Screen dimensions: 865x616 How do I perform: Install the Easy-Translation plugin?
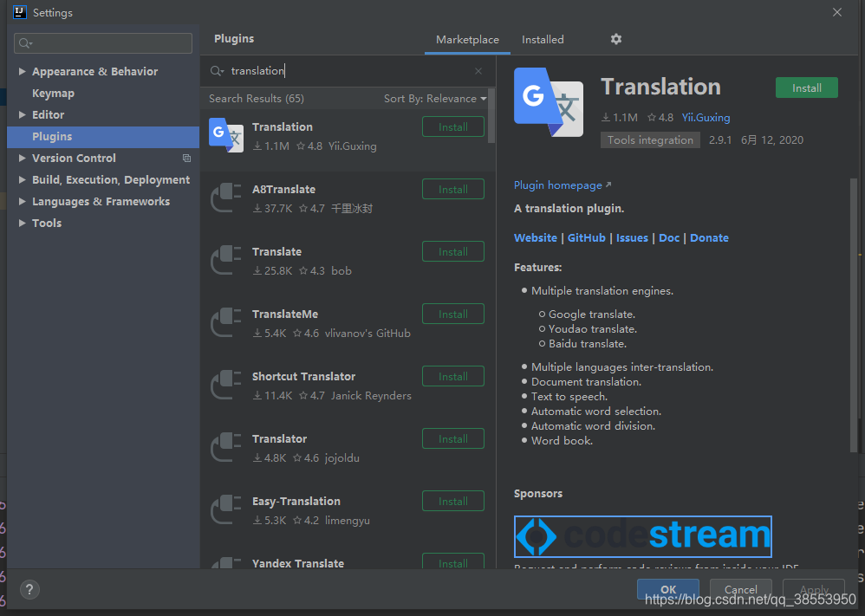pos(453,501)
